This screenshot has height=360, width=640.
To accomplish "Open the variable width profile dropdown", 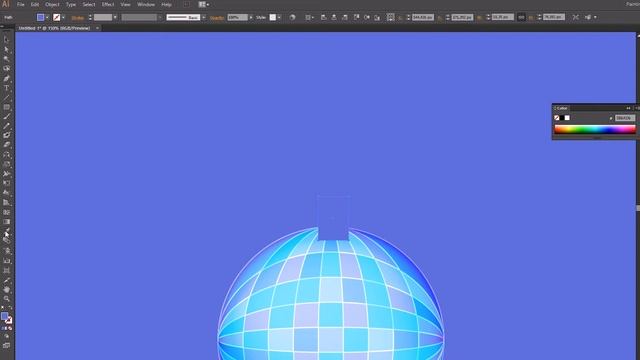I will click(160, 17).
